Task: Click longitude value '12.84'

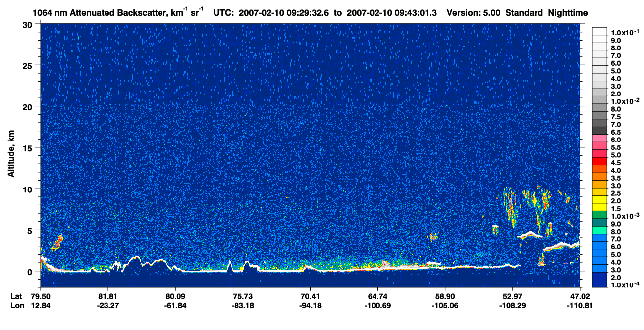Action: (40, 305)
